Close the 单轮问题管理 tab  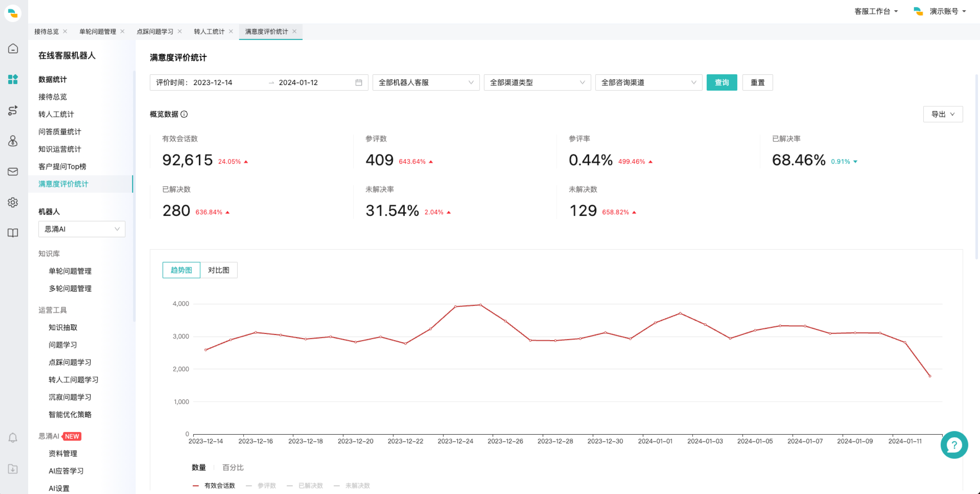click(122, 31)
